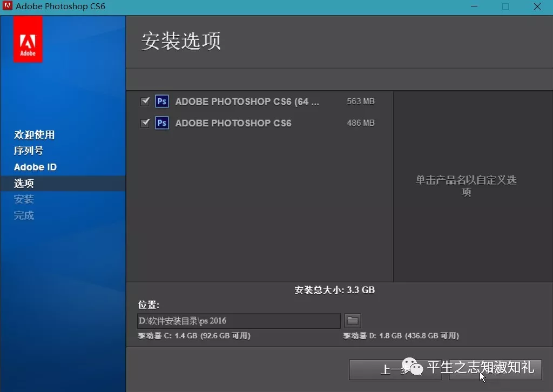Image resolution: width=553 pixels, height=392 pixels.
Task: Uncheck the 486 MB Adobe Photoshop CS6 checkbox
Action: click(x=145, y=123)
